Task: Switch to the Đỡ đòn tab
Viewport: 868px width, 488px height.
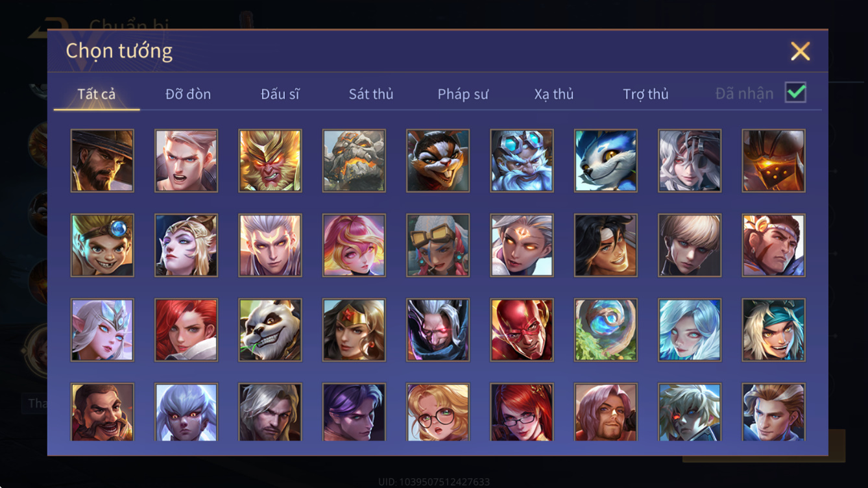Action: (x=188, y=94)
